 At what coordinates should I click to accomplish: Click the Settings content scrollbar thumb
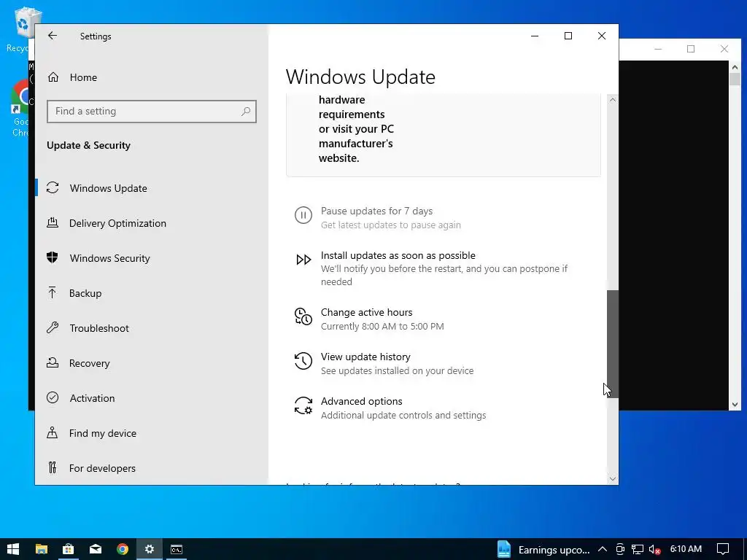pyautogui.click(x=613, y=344)
